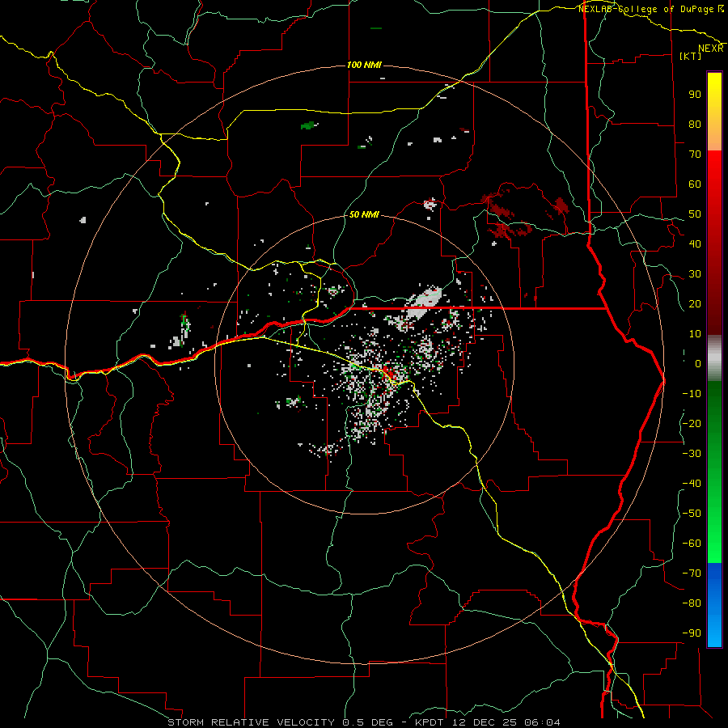The image size is (728, 728).
Task: Click the 06:04 time stamp in caption
Action: 542,722
